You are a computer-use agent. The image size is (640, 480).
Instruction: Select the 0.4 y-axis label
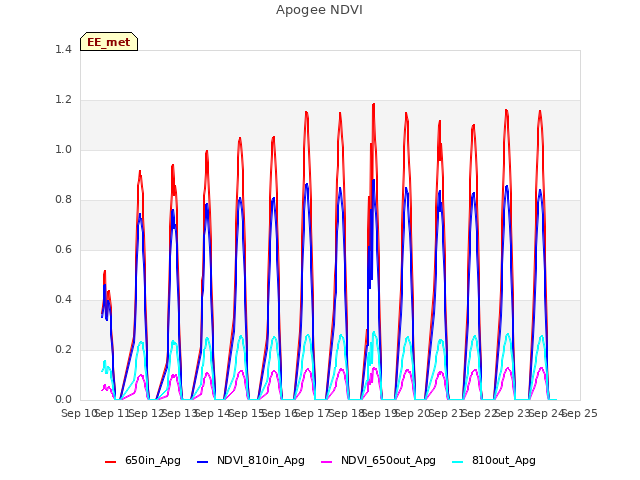pyautogui.click(x=63, y=300)
